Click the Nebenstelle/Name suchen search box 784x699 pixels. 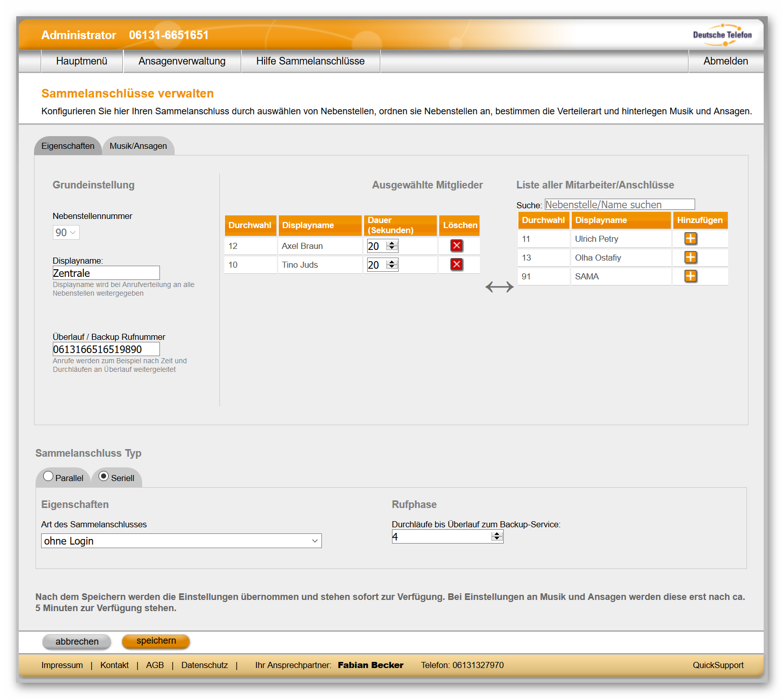619,204
